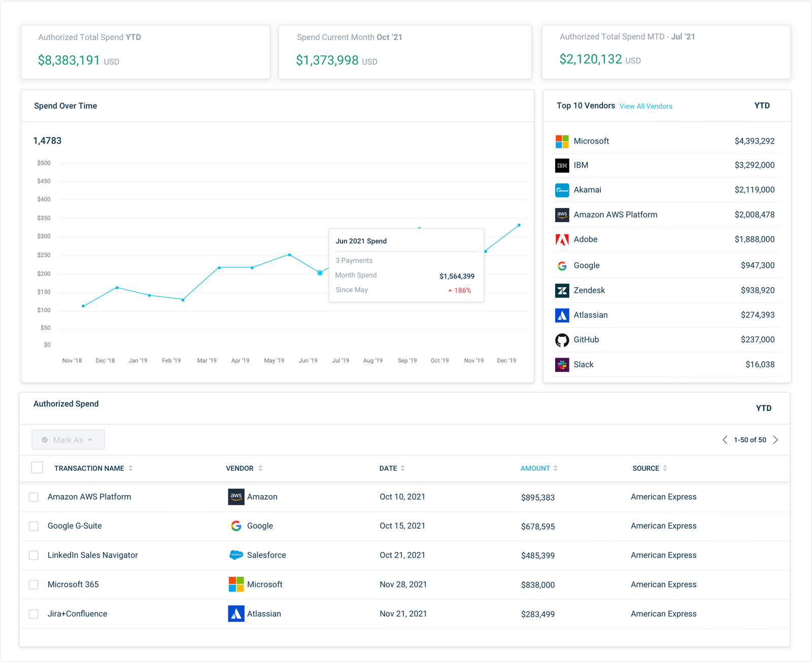Check the Amazon AWS Platform row checkbox

(33, 497)
